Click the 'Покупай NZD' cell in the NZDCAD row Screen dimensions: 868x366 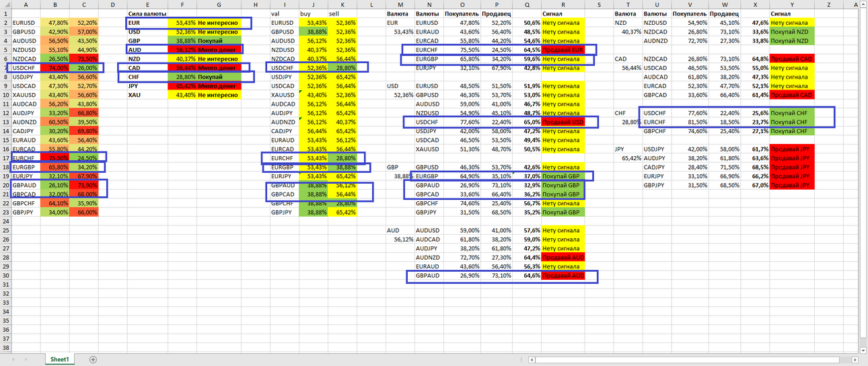tap(792, 32)
